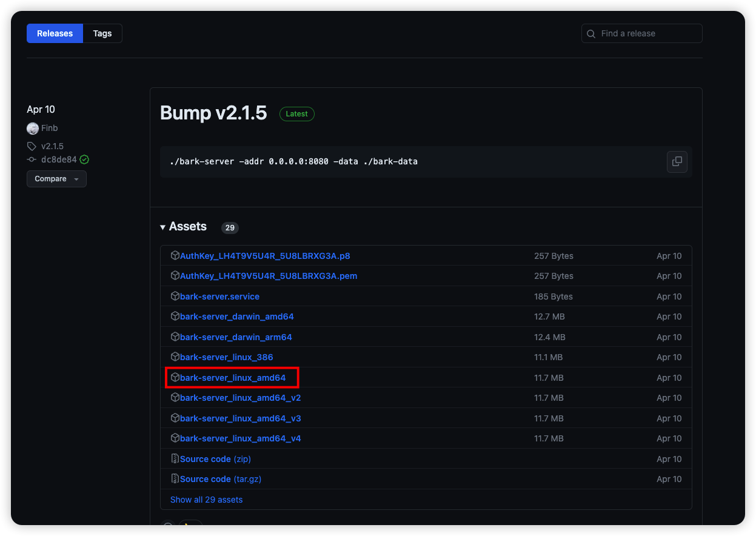This screenshot has height=536, width=756.
Task: Click the v2.1.5 tag icon
Action: [32, 146]
